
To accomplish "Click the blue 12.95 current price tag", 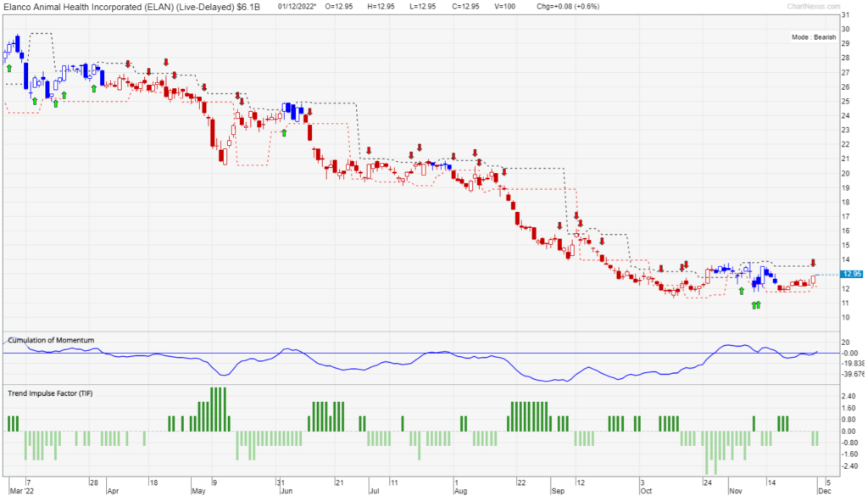I will click(x=851, y=274).
